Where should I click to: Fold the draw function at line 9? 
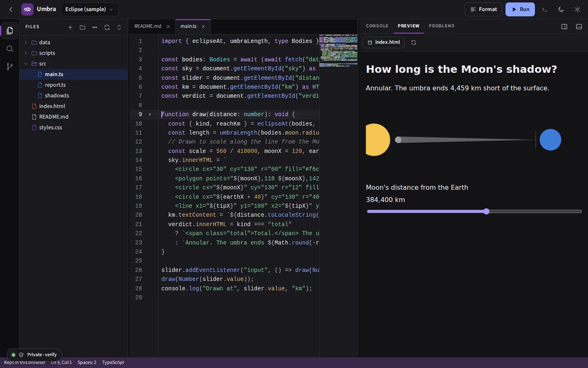(x=150, y=114)
